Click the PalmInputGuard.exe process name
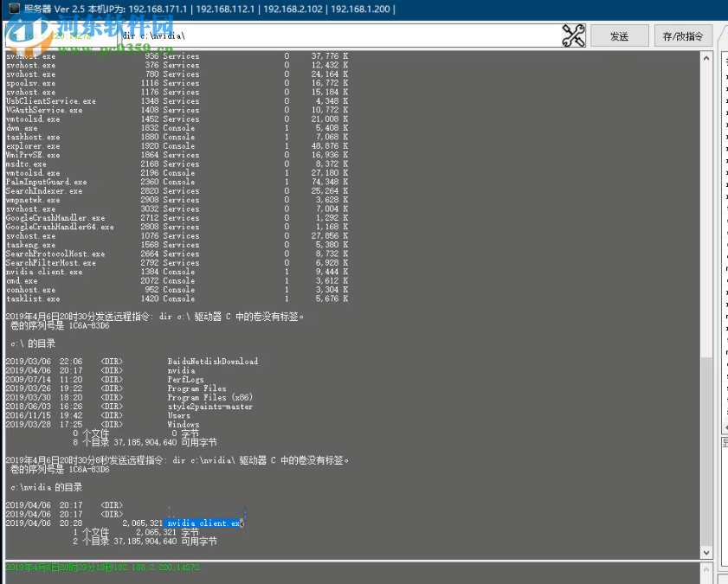 (46, 182)
